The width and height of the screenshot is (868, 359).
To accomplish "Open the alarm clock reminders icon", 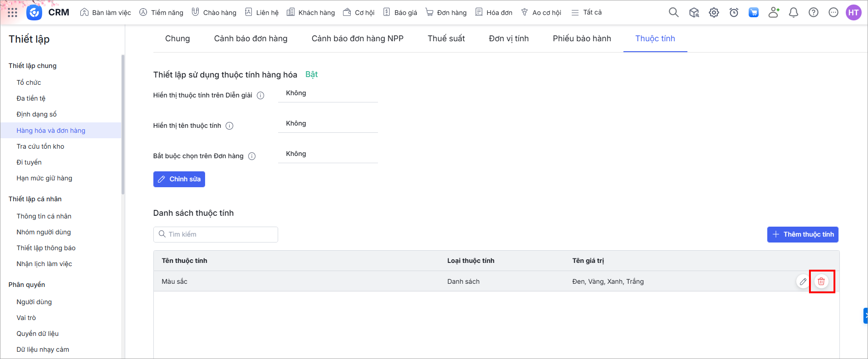I will [734, 13].
